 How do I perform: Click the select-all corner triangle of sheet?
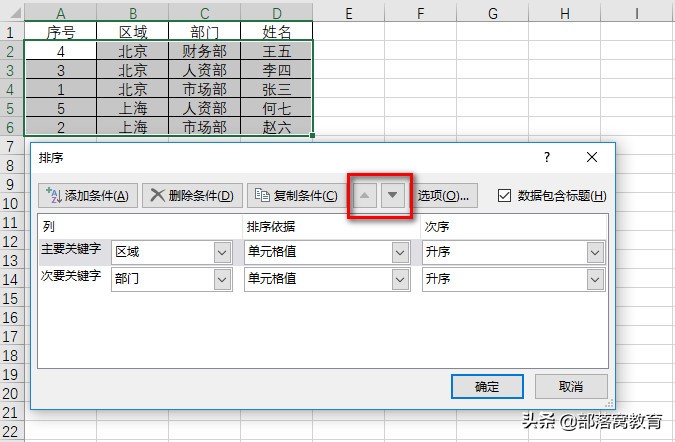(x=15, y=13)
